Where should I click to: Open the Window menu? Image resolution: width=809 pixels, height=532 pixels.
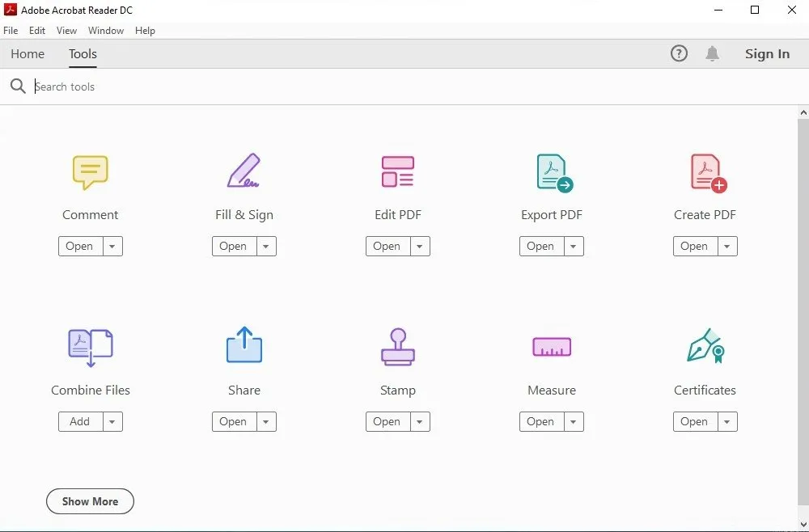pos(105,31)
